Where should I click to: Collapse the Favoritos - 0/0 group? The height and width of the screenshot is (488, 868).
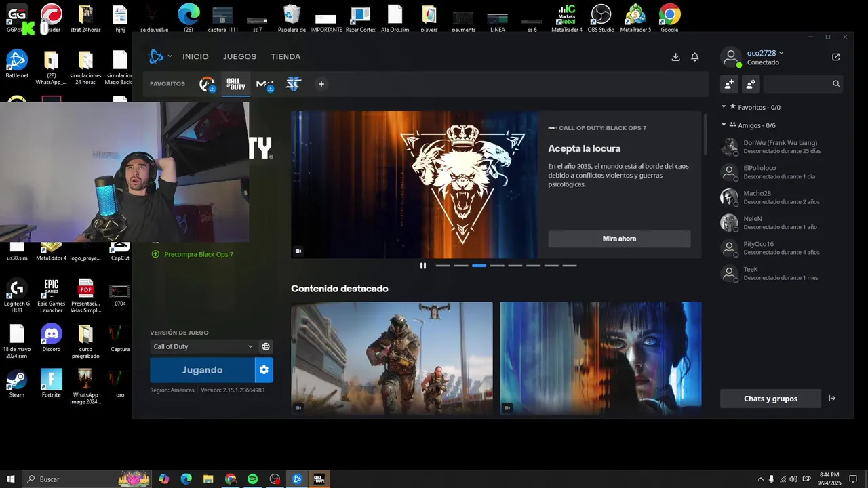click(x=751, y=107)
